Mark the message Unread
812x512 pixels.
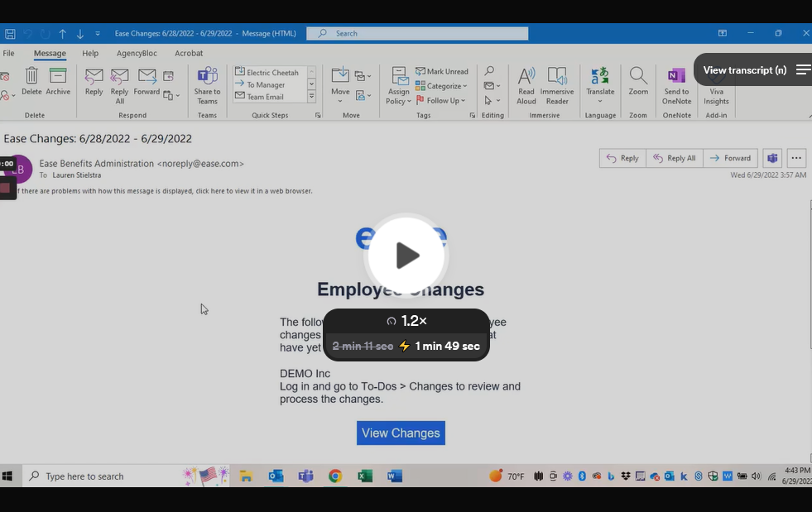coord(442,71)
